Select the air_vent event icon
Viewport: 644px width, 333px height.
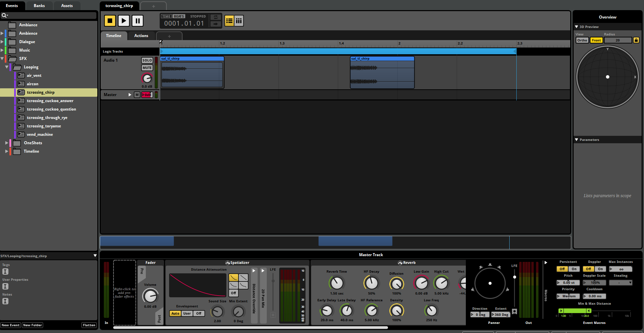tap(21, 75)
